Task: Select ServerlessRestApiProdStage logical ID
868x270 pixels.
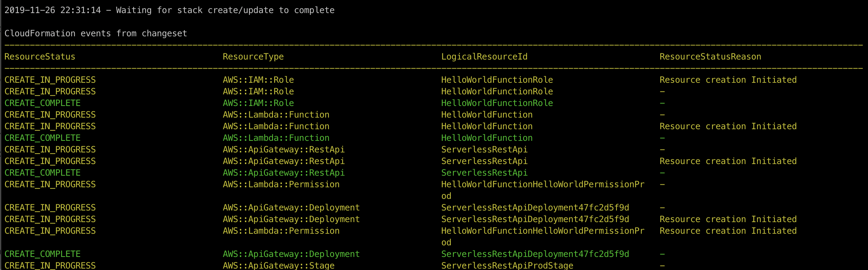Action: pos(507,266)
